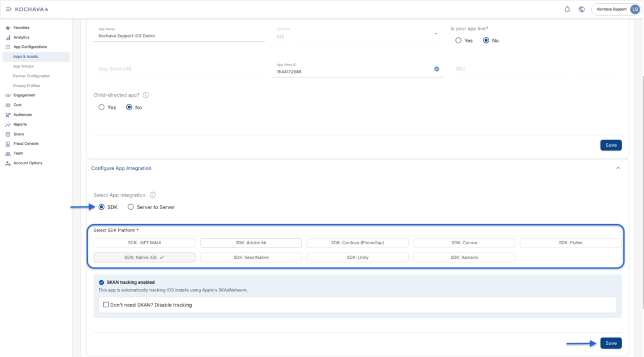The image size is (644, 357).
Task: Click the App Name input field
Action: point(179,34)
